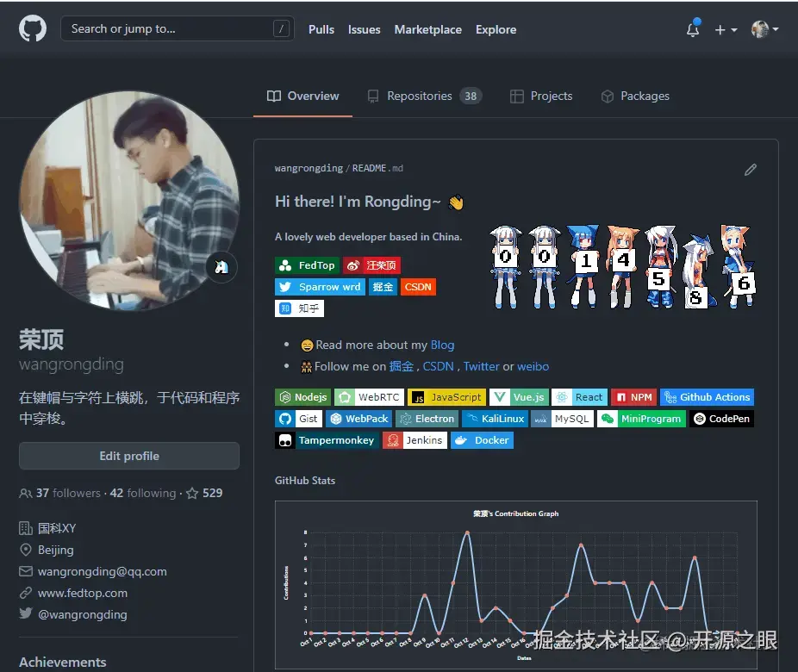Viewport: 798px width, 672px height.
Task: Open the 529 starred repositories
Action: (204, 493)
